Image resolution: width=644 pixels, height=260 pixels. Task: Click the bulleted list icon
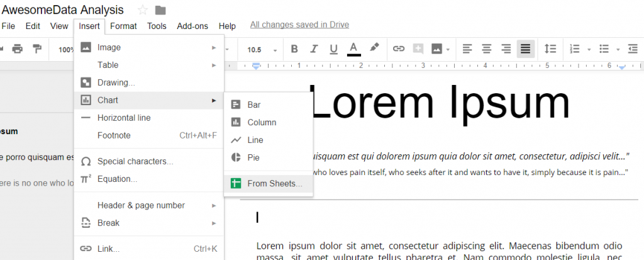coord(604,49)
